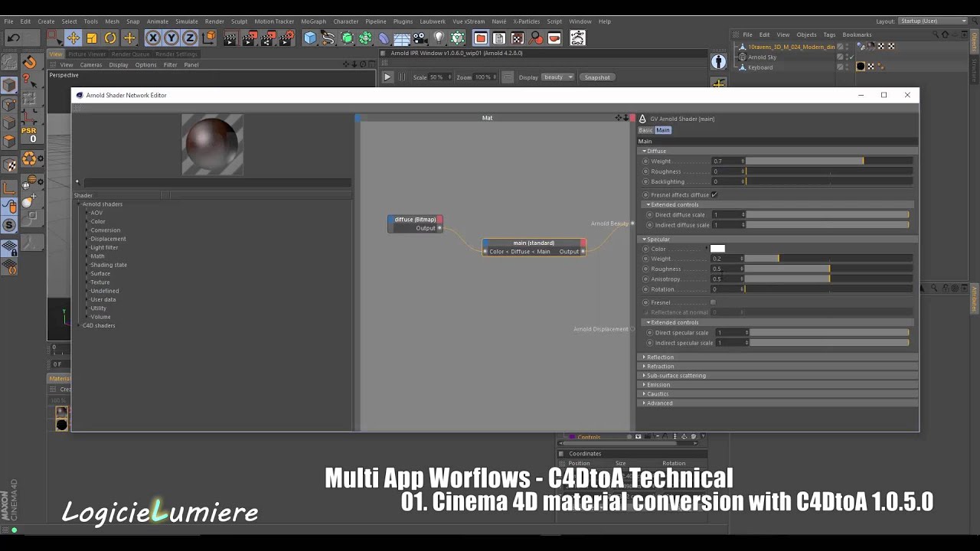Open Edit Render Settings clapperboard with gear
This screenshot has height=551, width=980.
click(x=286, y=37)
